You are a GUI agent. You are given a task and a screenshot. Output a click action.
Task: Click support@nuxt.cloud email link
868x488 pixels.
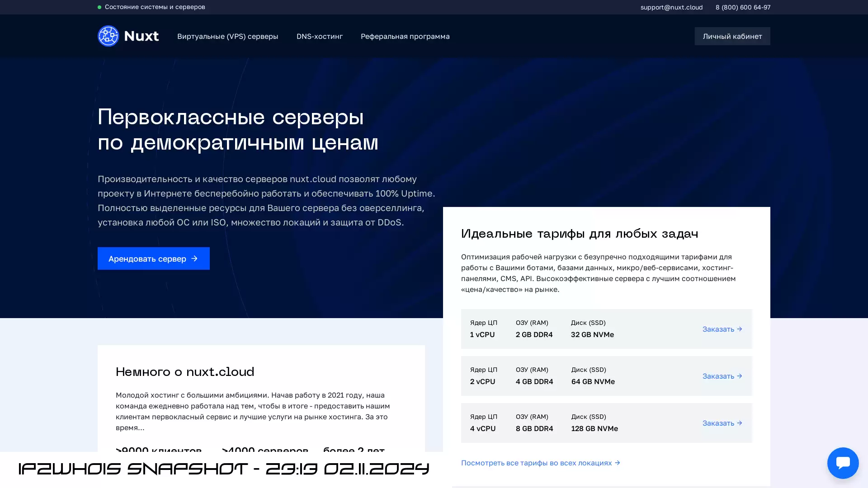coord(671,7)
